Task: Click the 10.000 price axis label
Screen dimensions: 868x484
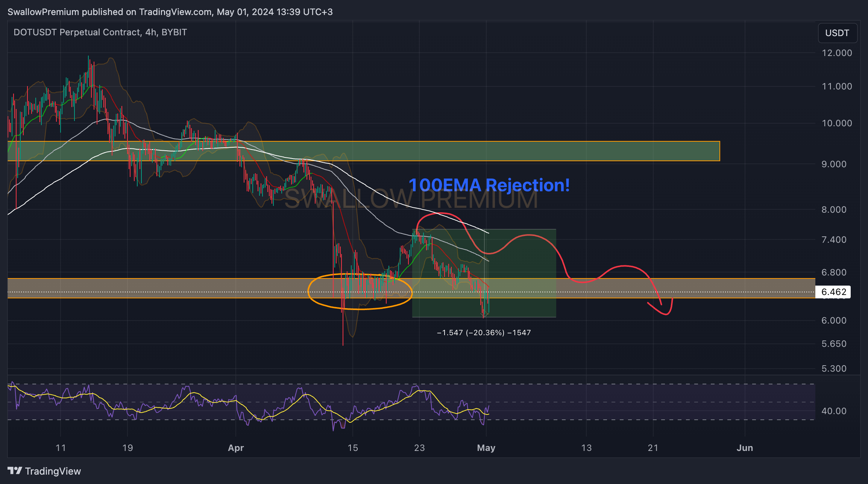Action: tap(837, 123)
